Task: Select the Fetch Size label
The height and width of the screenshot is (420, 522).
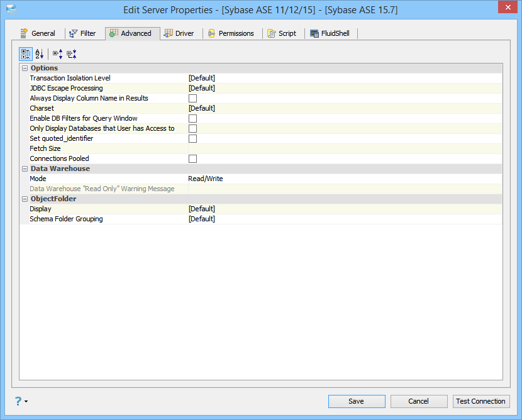Action: pos(45,148)
